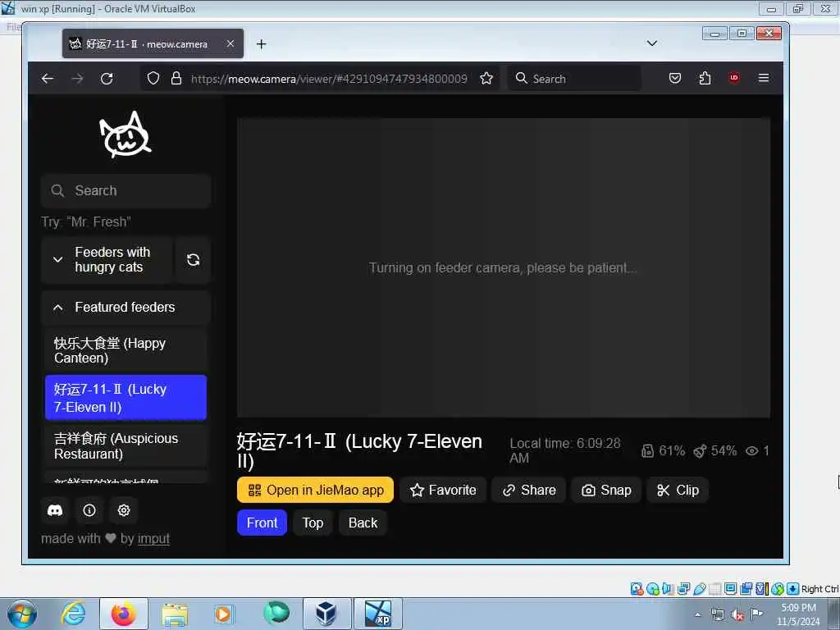Image resolution: width=840 pixels, height=630 pixels.
Task: Click the meow.camera cat logo
Action: click(126, 135)
